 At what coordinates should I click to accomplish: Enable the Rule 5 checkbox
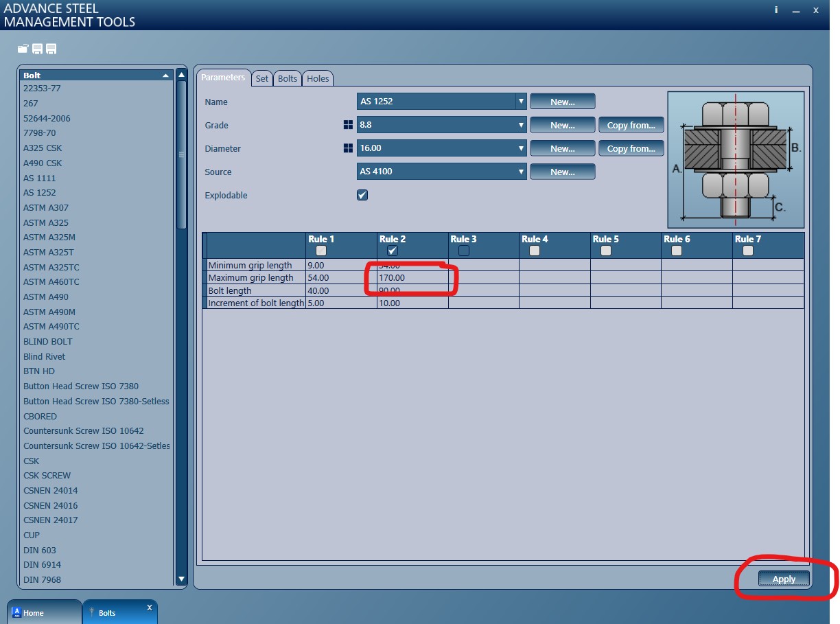[x=606, y=251]
